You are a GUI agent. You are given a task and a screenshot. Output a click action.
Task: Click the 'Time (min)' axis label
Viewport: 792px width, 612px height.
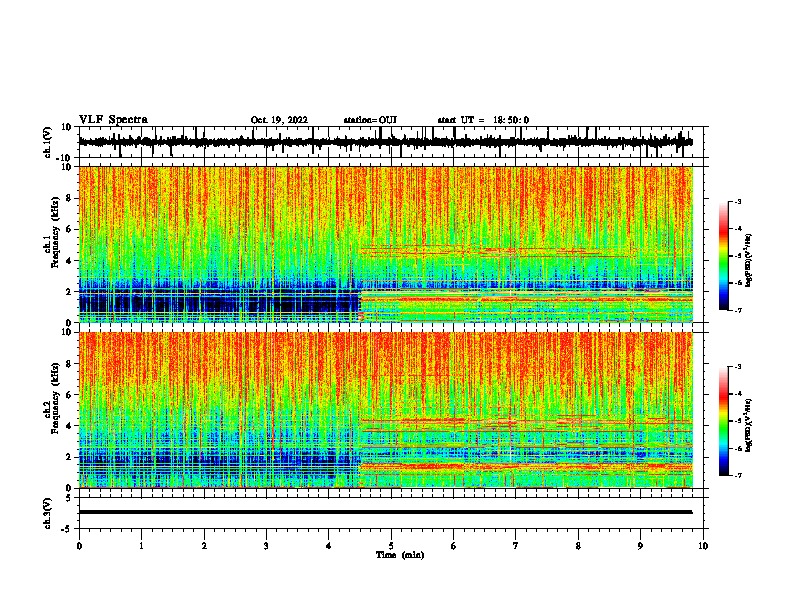(x=400, y=555)
